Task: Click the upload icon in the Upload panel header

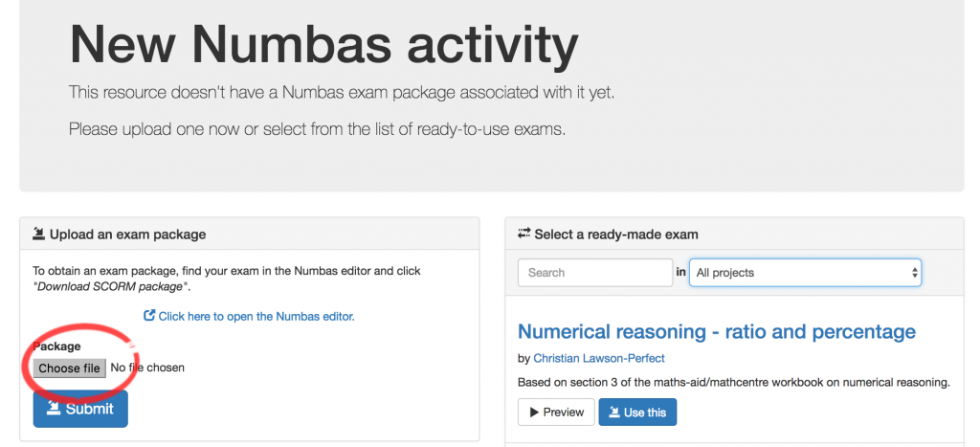Action: point(39,235)
